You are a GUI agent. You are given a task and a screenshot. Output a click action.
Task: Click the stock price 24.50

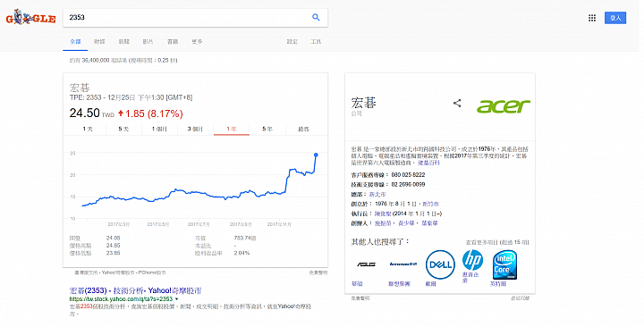[85, 113]
